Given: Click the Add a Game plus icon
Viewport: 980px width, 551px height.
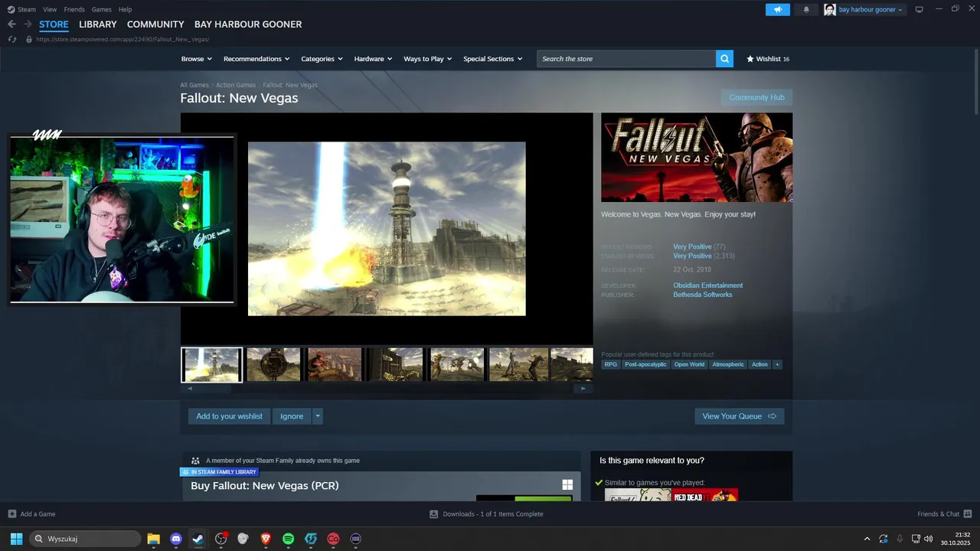Looking at the screenshot, I should [x=11, y=514].
